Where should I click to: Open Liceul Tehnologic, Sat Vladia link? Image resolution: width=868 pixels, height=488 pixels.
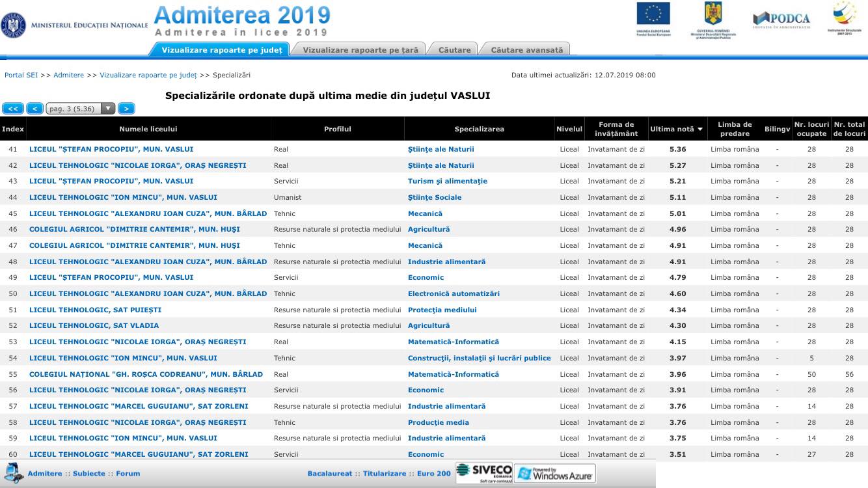(x=94, y=325)
